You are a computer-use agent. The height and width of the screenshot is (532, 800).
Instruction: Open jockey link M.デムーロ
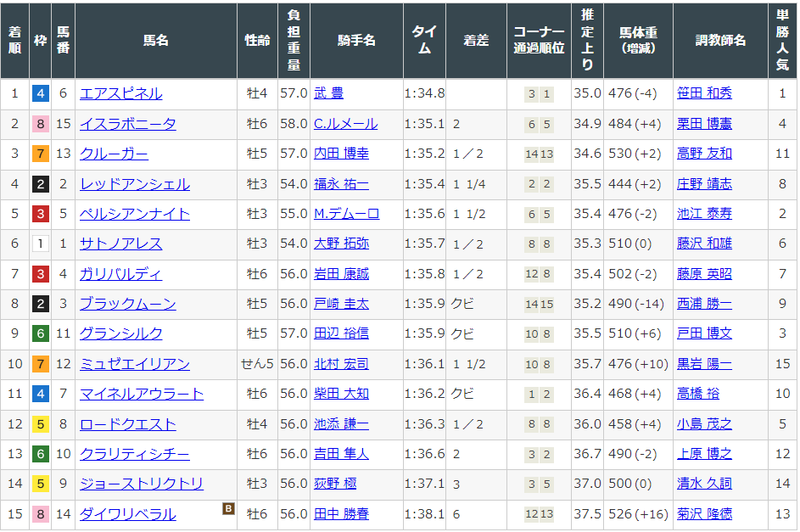tap(346, 214)
